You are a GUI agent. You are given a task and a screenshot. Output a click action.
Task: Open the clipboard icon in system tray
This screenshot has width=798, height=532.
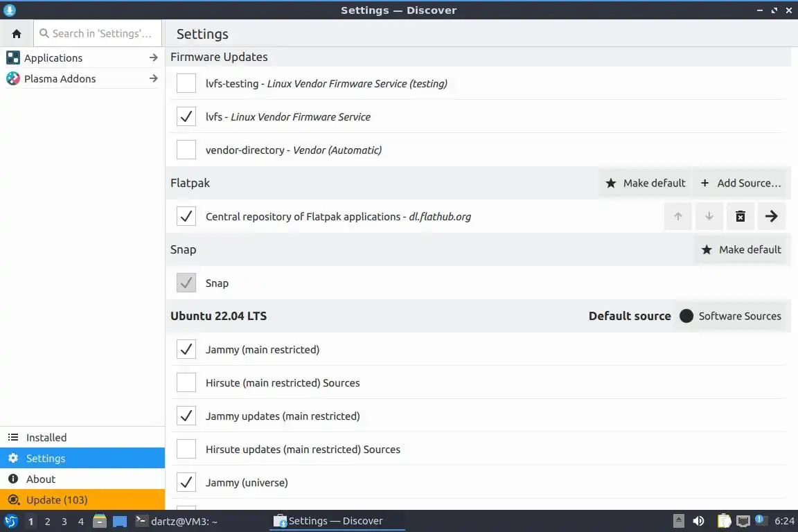724,521
